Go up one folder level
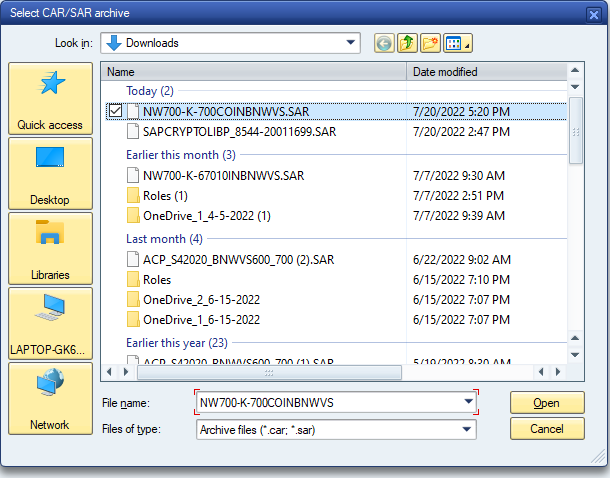This screenshot has height=478, width=610. click(x=407, y=43)
